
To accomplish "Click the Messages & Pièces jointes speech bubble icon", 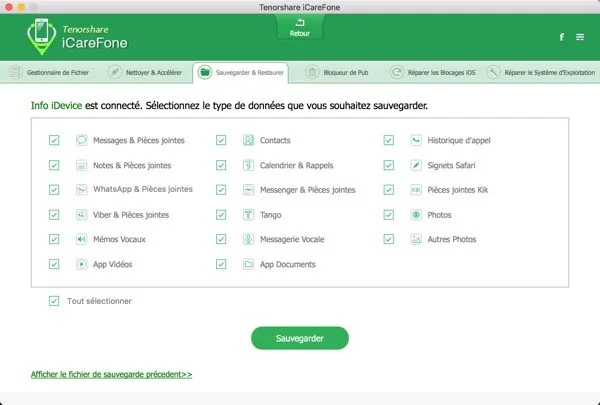I will click(82, 140).
